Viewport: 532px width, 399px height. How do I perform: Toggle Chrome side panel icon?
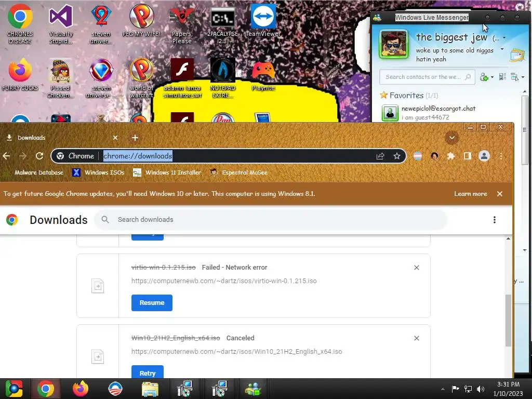pos(468,156)
